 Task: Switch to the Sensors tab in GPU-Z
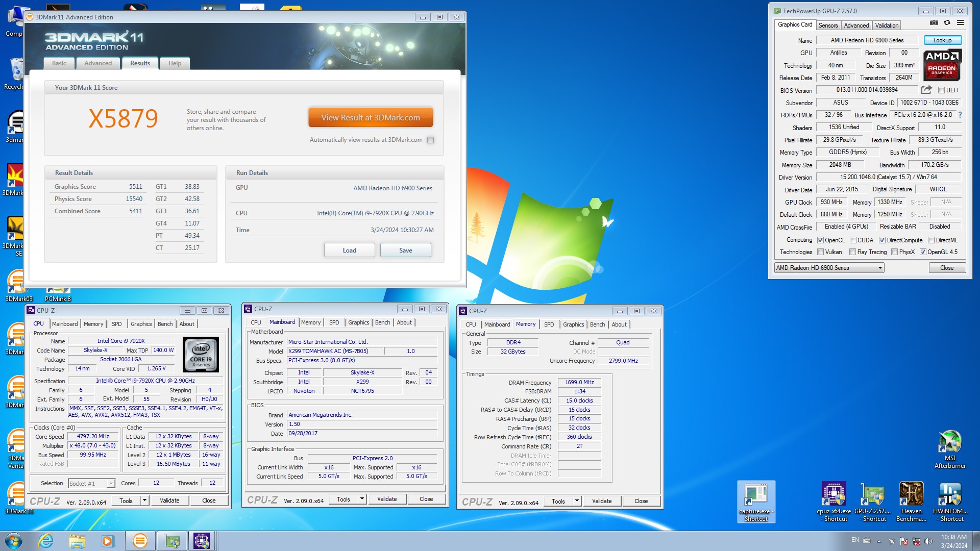[x=828, y=26]
